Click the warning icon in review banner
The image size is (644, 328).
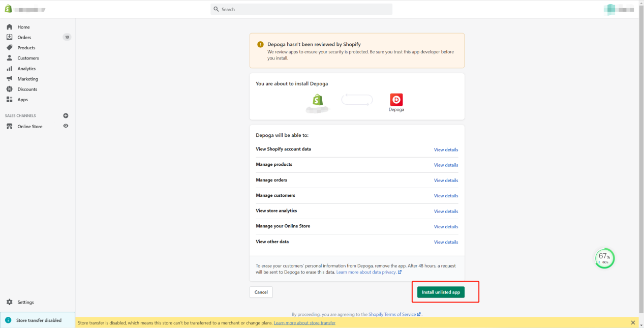click(260, 44)
